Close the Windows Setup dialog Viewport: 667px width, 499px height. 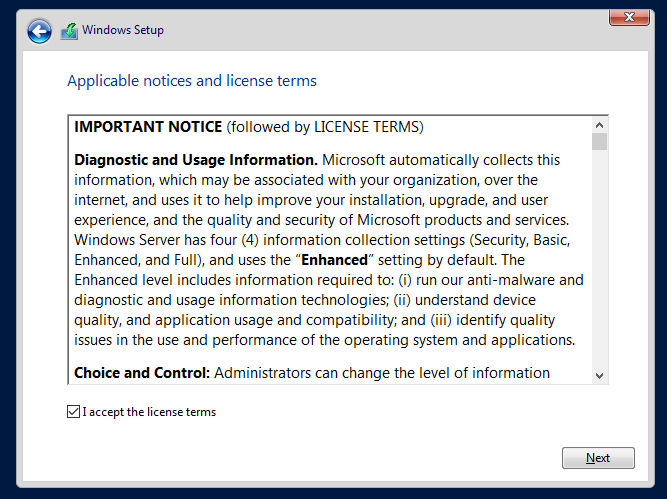coord(629,17)
